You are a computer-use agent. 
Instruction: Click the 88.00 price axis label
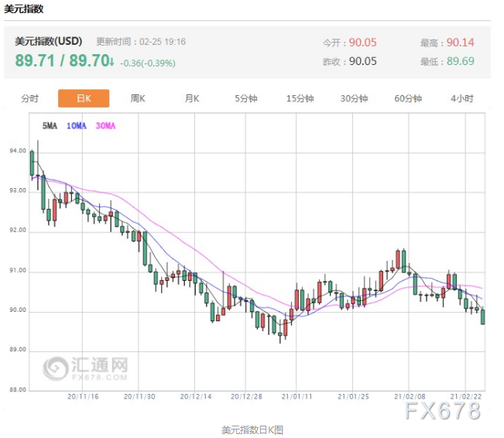click(x=18, y=389)
